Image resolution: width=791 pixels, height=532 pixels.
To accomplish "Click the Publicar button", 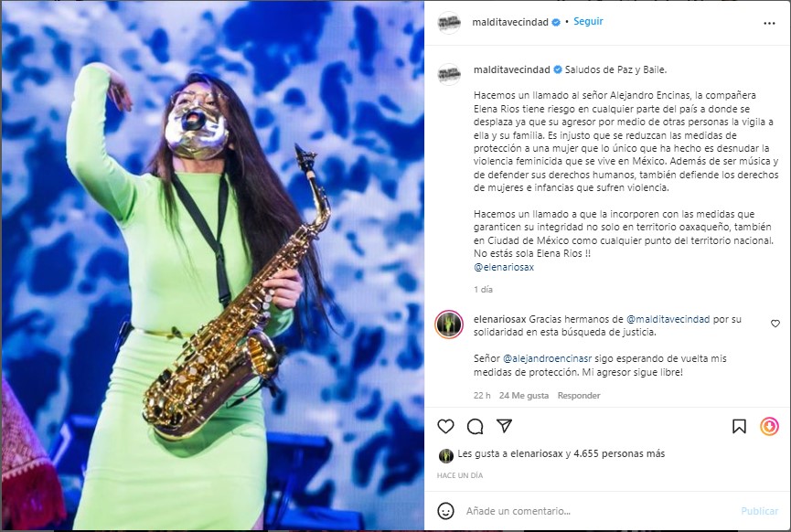I will click(759, 511).
